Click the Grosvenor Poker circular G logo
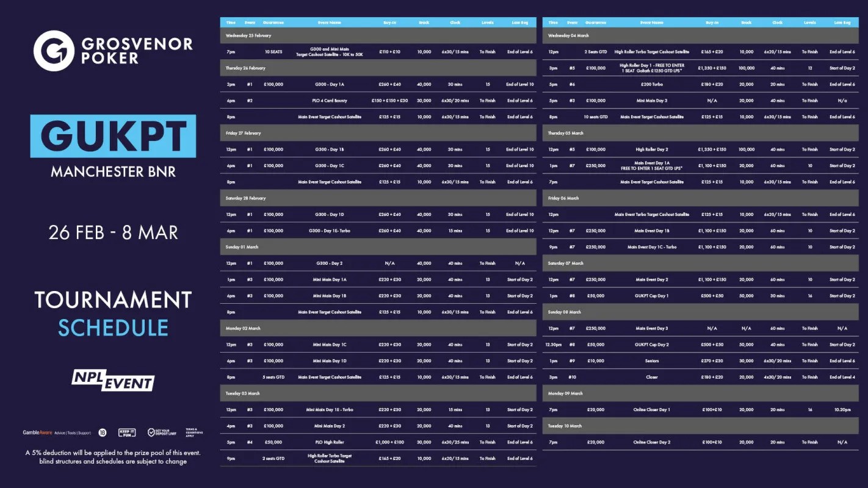Screen dimensions: 868x488 coord(54,51)
